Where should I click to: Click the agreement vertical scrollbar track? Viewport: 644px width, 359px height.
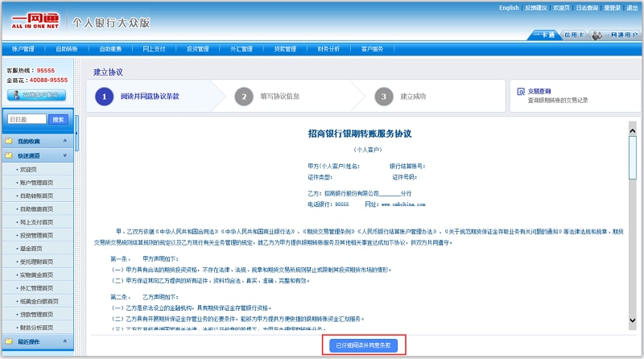[x=632, y=241]
